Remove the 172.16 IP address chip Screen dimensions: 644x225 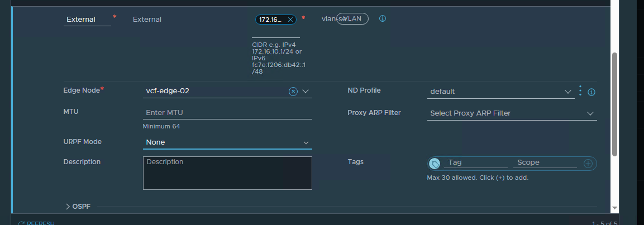290,20
